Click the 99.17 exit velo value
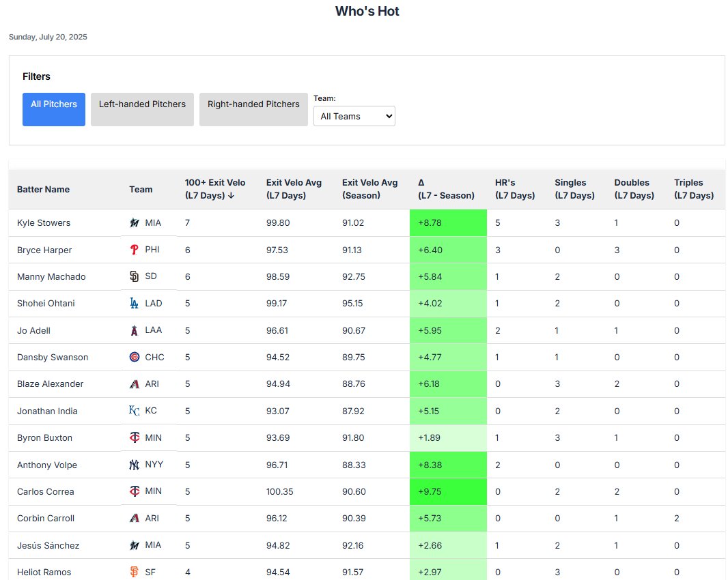Screen dimensions: 728x580 pos(277,304)
